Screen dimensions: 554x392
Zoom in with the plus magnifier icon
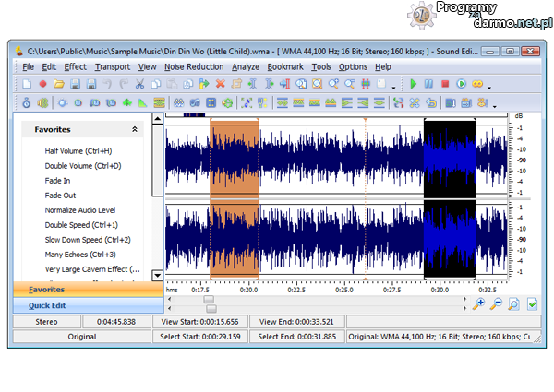click(478, 303)
